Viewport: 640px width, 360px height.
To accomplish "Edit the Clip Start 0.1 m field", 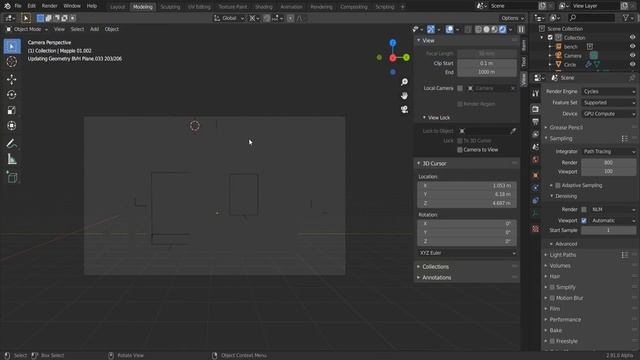I will [487, 63].
